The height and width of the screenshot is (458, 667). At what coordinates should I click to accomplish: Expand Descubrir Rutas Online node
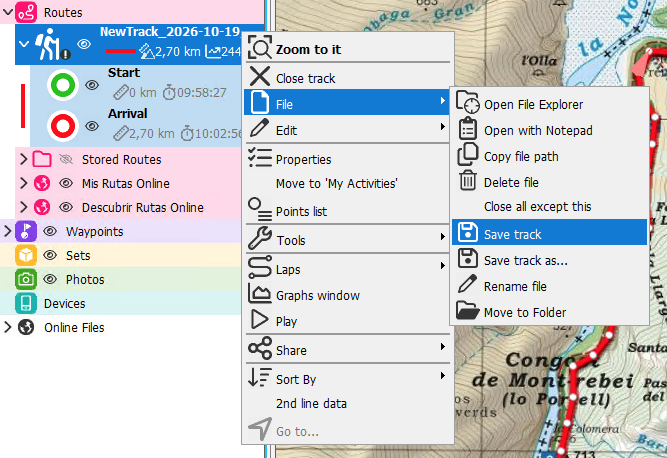pos(24,208)
